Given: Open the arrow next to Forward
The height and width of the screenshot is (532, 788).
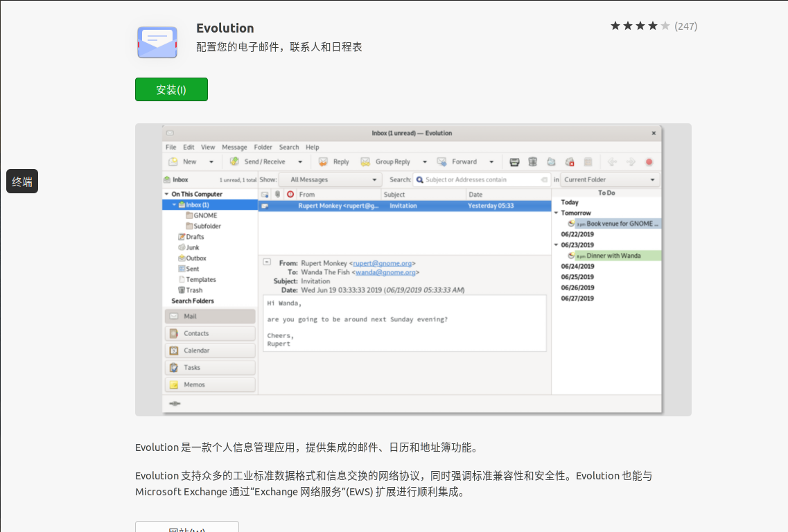Looking at the screenshot, I should 491,162.
